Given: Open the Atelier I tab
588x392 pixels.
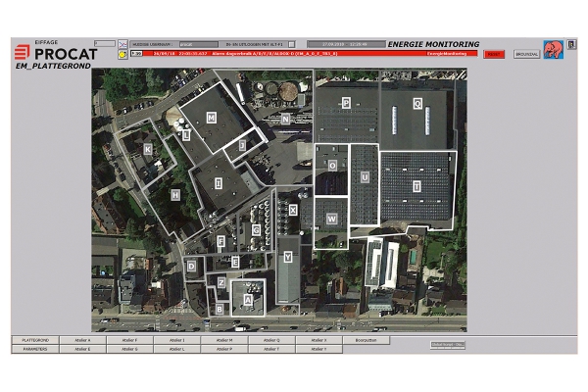Looking at the screenshot, I should [x=177, y=340].
